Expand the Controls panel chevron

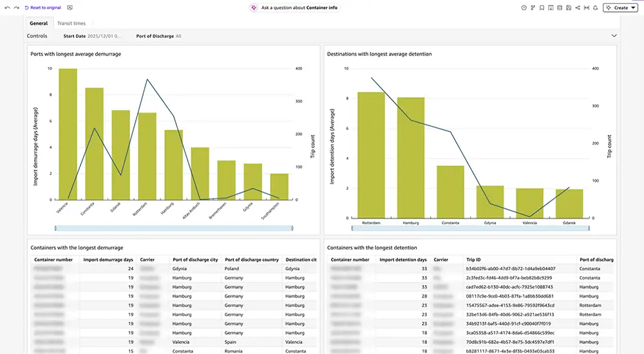(614, 36)
